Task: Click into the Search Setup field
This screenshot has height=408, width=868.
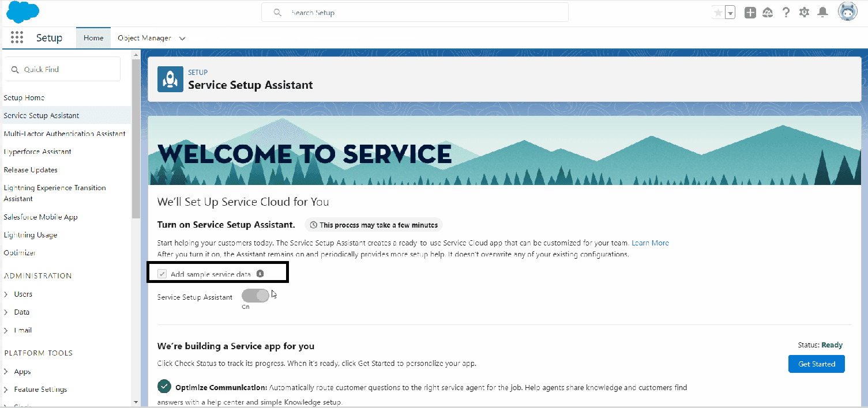Action: point(415,12)
